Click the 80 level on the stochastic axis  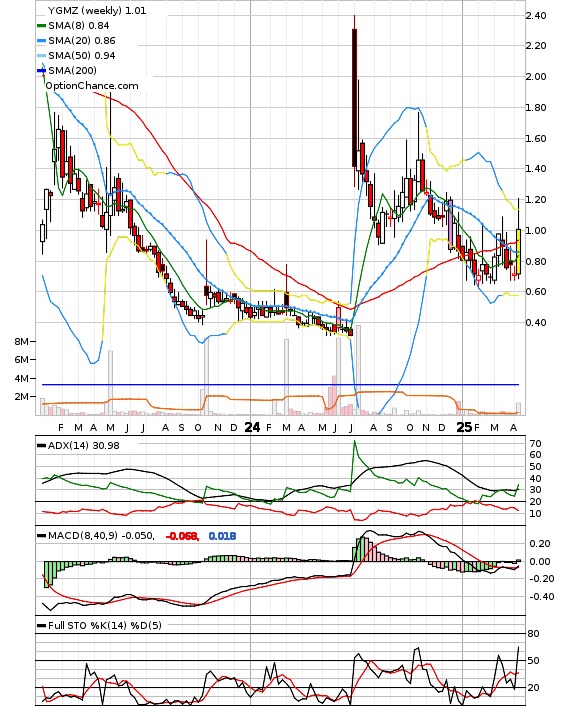click(x=533, y=634)
